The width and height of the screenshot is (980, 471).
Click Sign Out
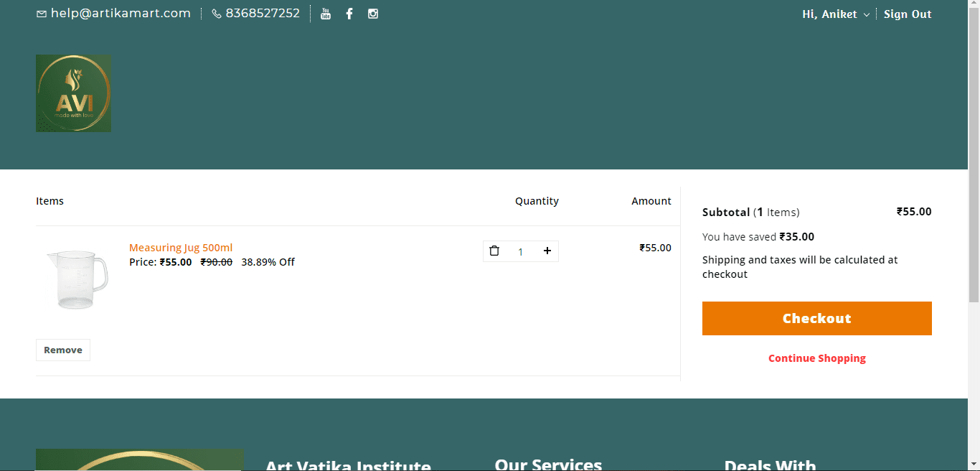(907, 14)
